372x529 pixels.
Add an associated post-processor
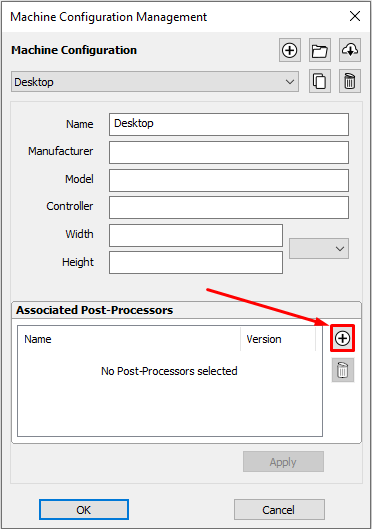(x=342, y=338)
